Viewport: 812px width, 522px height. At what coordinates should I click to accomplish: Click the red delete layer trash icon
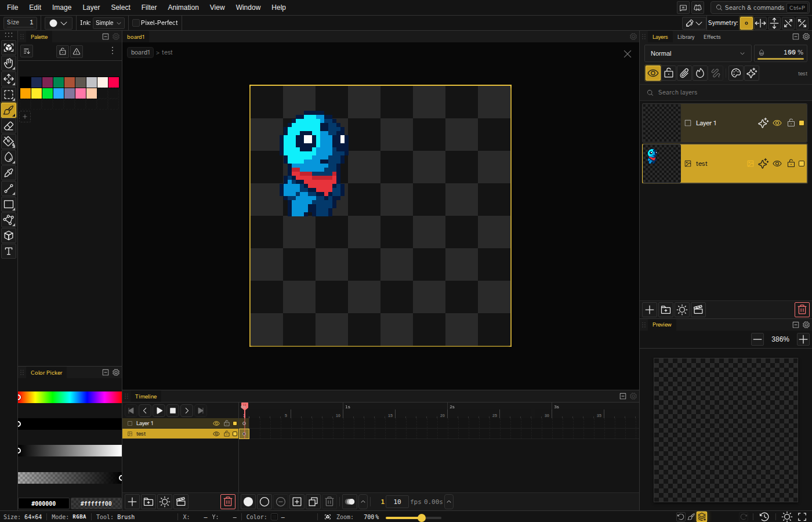click(x=802, y=310)
